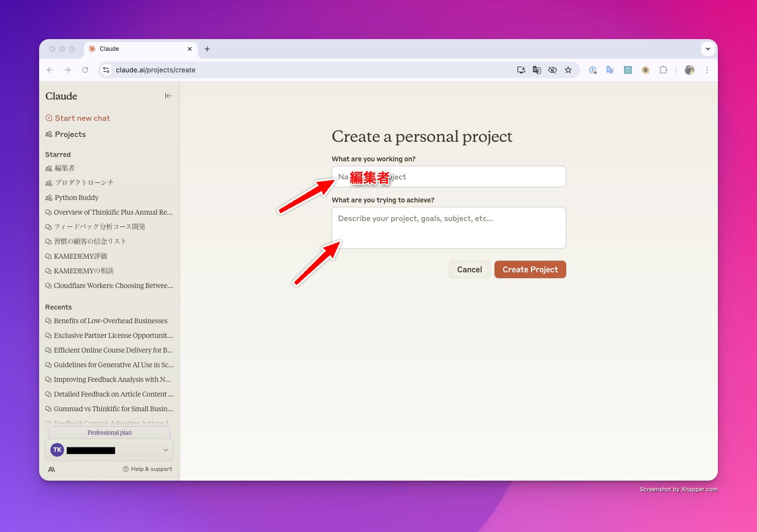The image size is (757, 532).
Task: Click Start new chat
Action: (78, 118)
